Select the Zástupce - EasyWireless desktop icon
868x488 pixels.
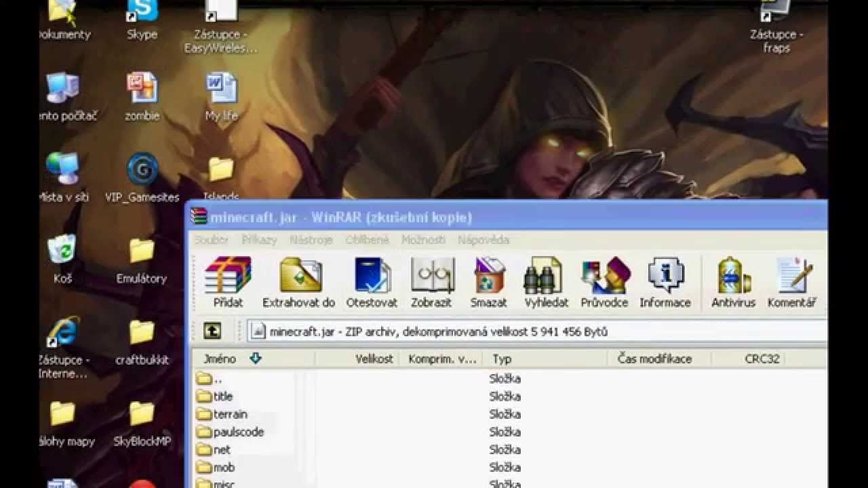click(221, 27)
